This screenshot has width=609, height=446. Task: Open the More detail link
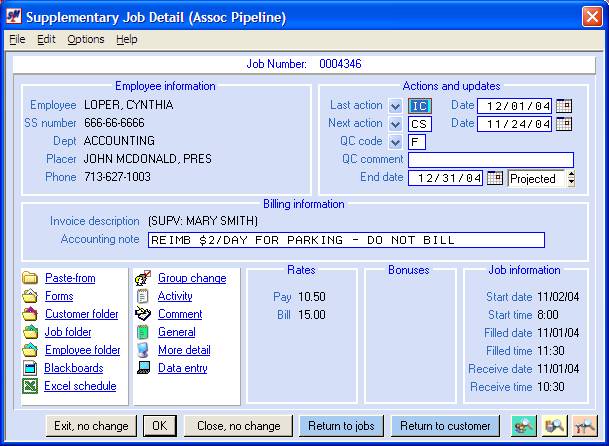point(184,350)
